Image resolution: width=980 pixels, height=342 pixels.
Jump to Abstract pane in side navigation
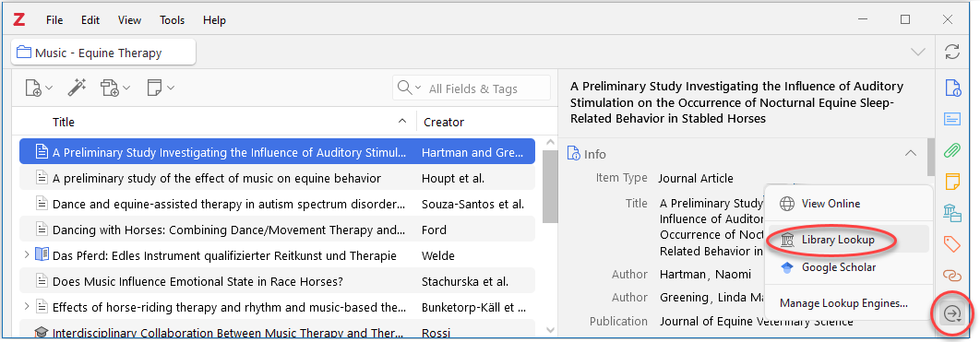pos(952,119)
